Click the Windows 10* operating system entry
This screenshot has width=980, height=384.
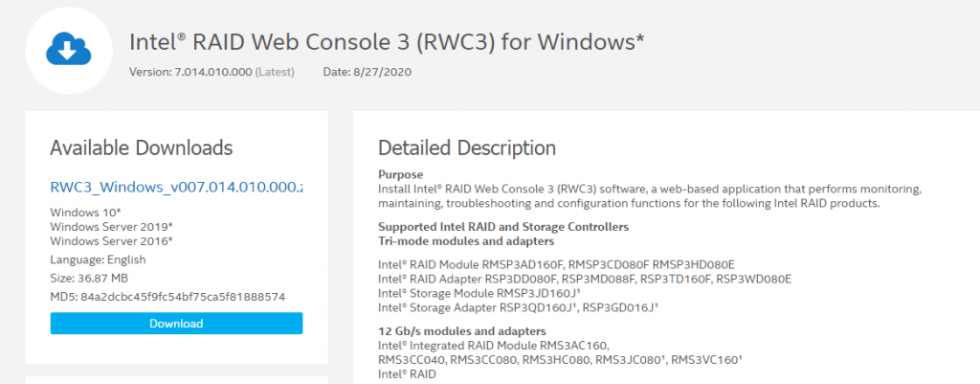point(85,212)
